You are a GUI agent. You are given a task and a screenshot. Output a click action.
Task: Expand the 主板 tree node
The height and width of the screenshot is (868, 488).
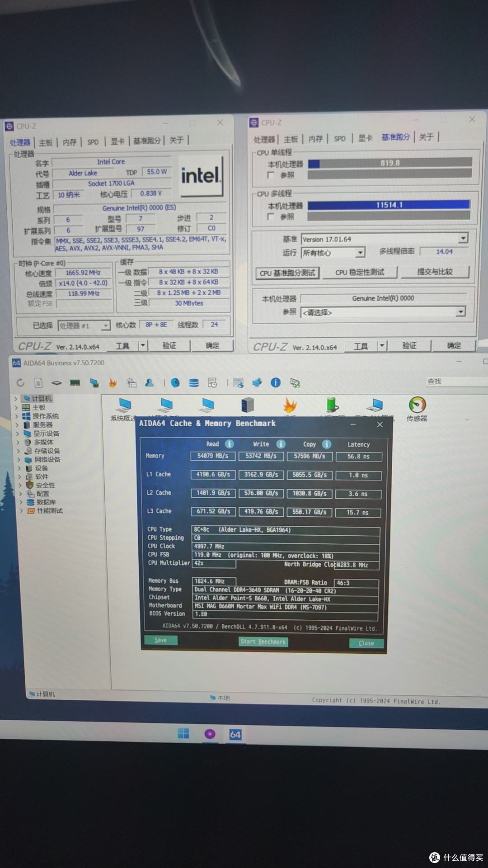[x=16, y=407]
